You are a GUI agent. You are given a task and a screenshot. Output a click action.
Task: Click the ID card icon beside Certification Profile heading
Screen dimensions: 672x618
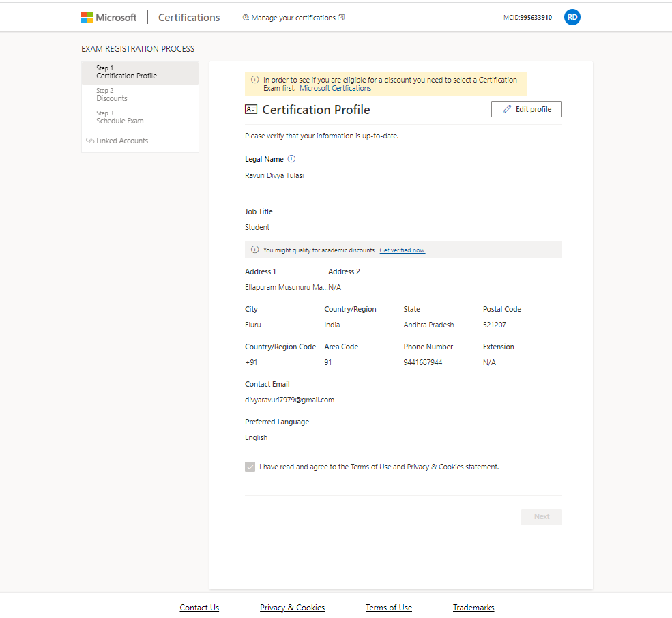click(x=251, y=109)
